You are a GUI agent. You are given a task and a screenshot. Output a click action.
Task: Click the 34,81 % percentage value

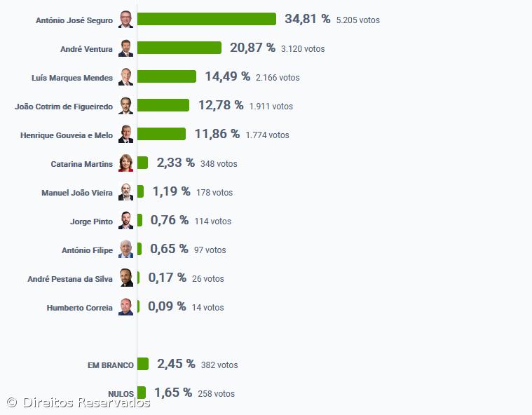click(x=307, y=19)
